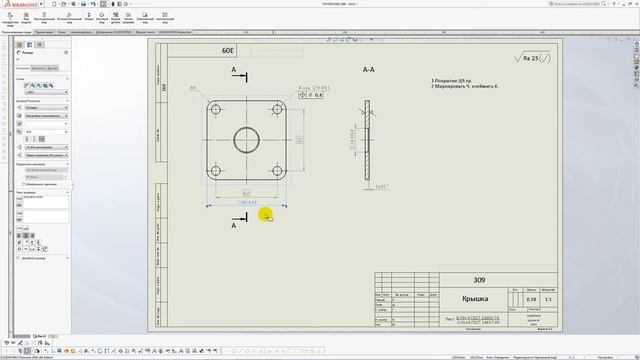640x360 pixels.
Task: Open the tolerance type dropdown
Action: [47, 107]
